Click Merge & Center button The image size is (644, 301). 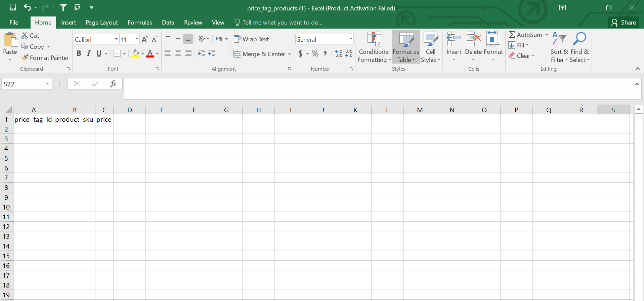pyautogui.click(x=259, y=54)
